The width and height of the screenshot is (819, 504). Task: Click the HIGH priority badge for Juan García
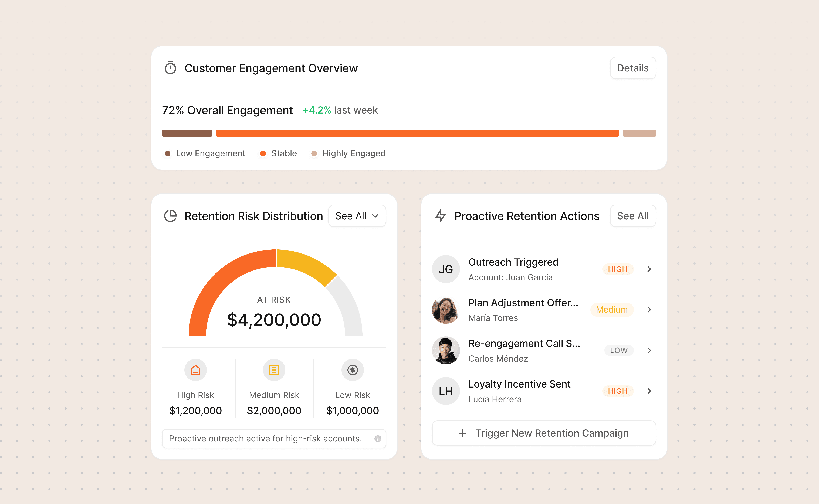coord(618,269)
